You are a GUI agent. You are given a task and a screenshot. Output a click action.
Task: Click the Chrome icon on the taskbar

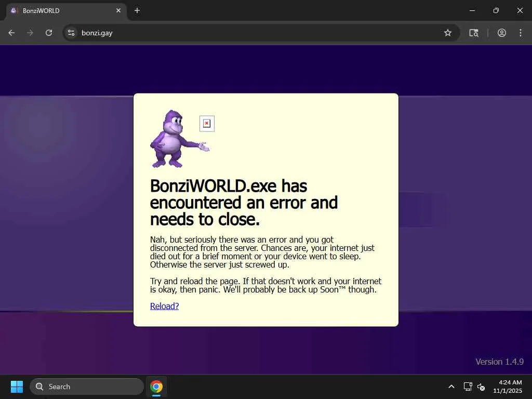click(x=156, y=387)
